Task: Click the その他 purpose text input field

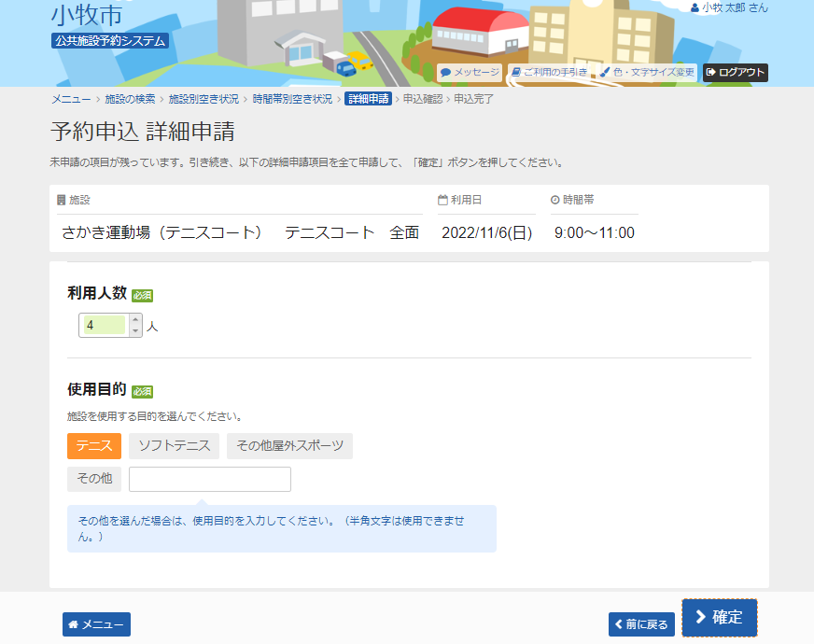Action: click(x=210, y=479)
